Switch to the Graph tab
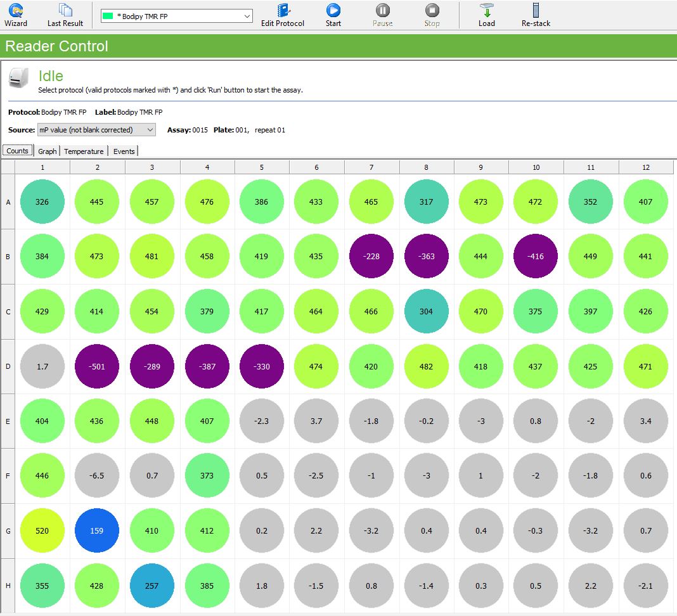Viewport: 677px width, 616px height. coord(47,151)
